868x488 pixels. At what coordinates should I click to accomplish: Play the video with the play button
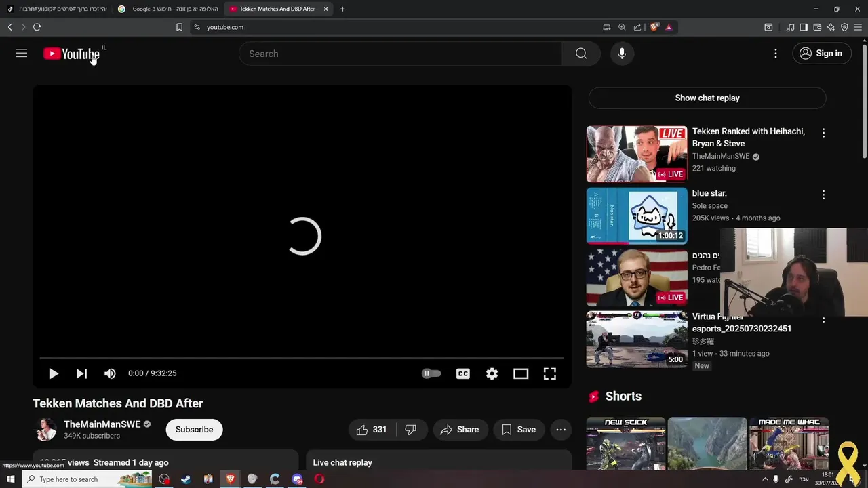[53, 373]
